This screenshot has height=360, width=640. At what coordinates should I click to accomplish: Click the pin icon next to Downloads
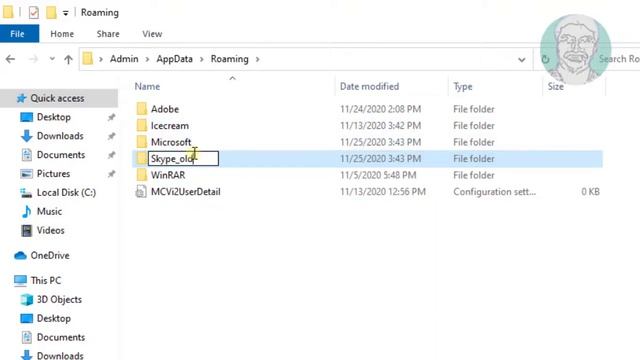(x=111, y=136)
